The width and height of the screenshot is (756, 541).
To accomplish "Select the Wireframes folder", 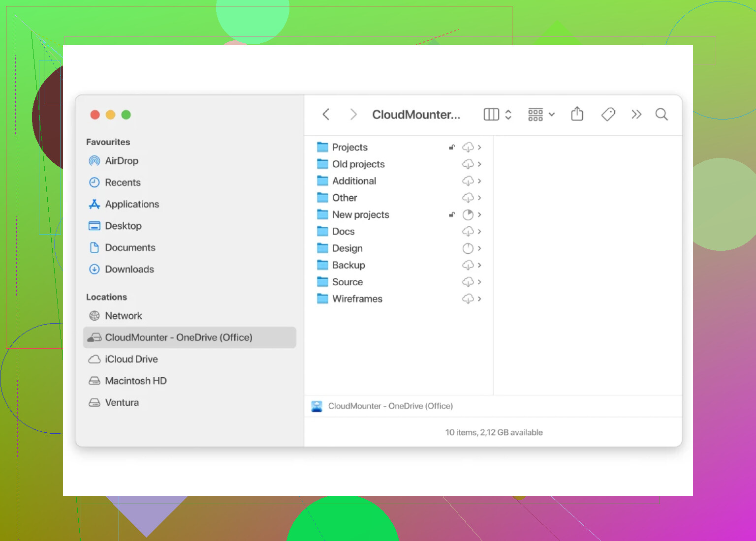I will click(399, 299).
